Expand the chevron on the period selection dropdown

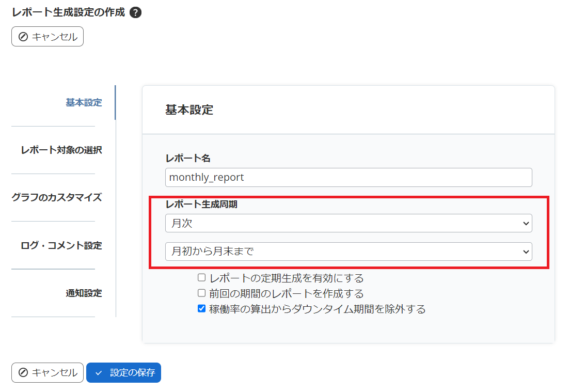click(x=526, y=252)
